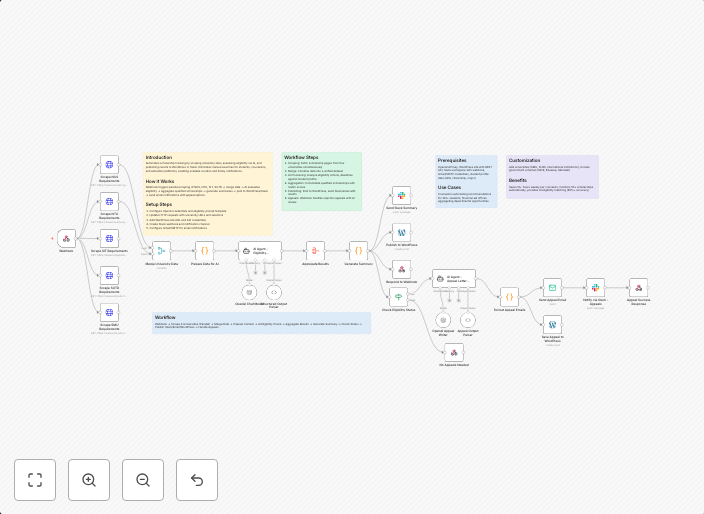Select the Notify via Slack Appeals node
The image size is (704, 514).
595,287
